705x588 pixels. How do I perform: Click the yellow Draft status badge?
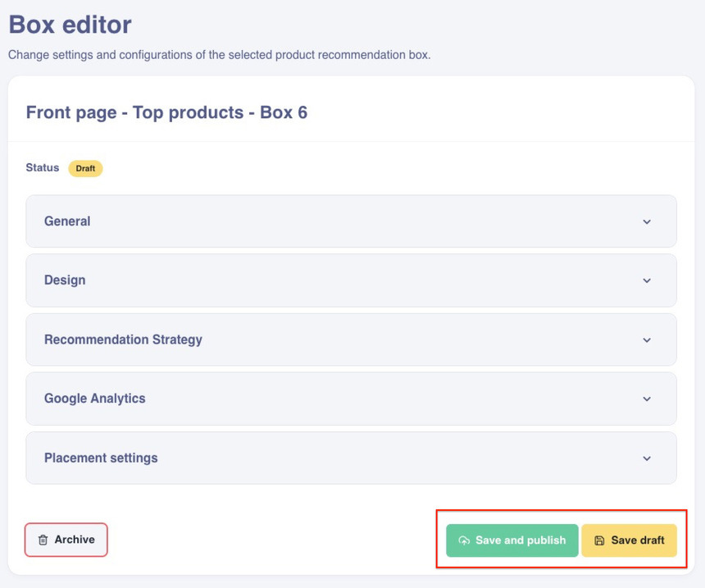click(85, 168)
